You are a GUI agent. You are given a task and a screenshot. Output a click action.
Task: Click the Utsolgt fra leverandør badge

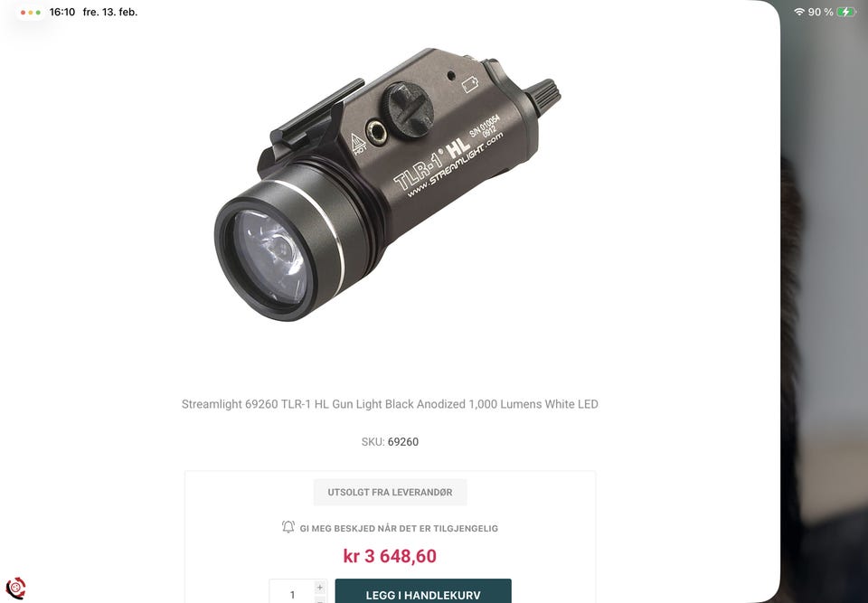coord(390,492)
